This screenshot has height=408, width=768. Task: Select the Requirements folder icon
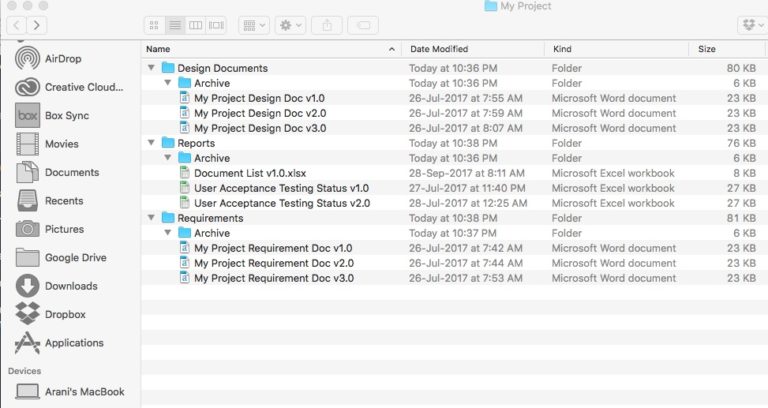coord(168,217)
